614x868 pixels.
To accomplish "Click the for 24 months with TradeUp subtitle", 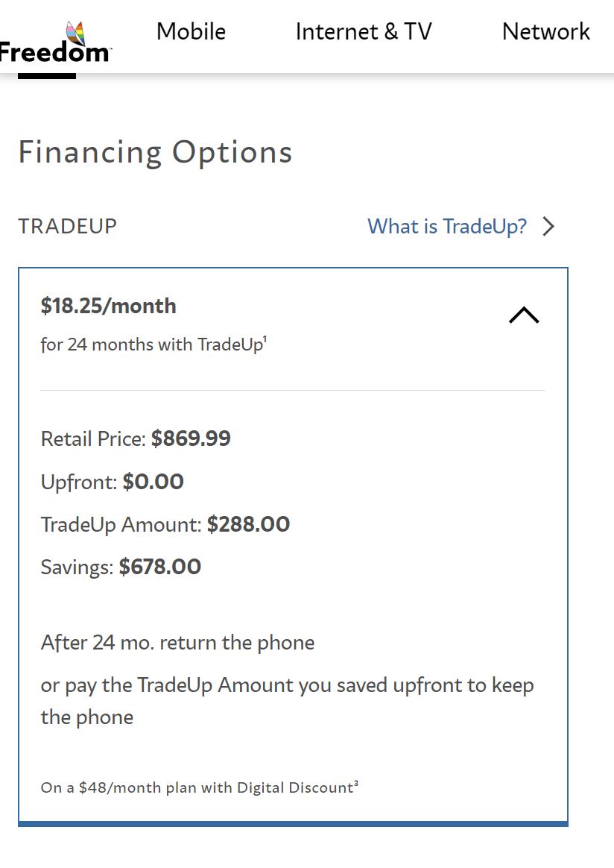I will point(152,345).
